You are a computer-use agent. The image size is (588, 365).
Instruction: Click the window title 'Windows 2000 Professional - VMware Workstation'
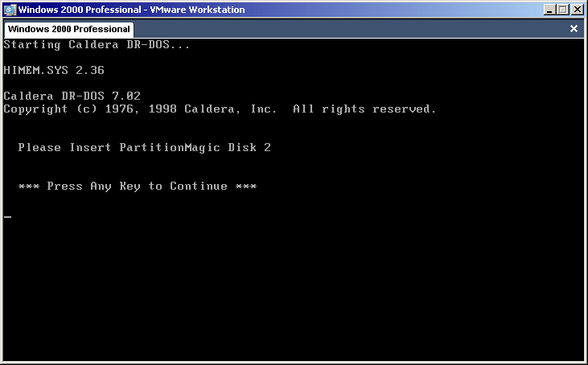tap(131, 10)
